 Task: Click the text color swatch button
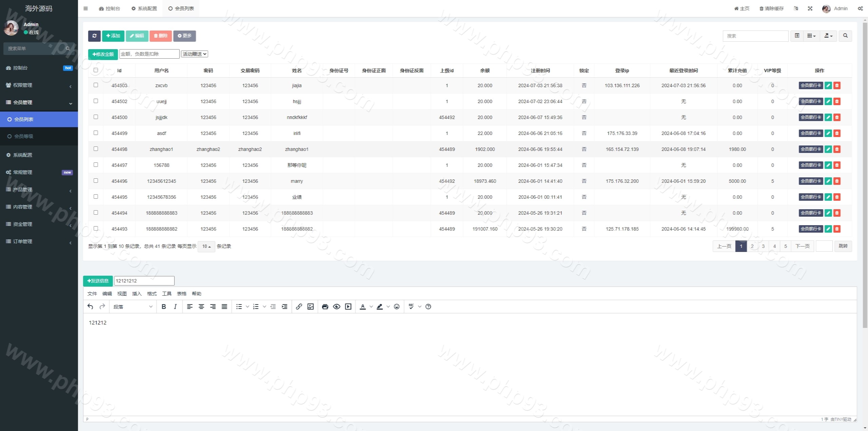pyautogui.click(x=362, y=307)
